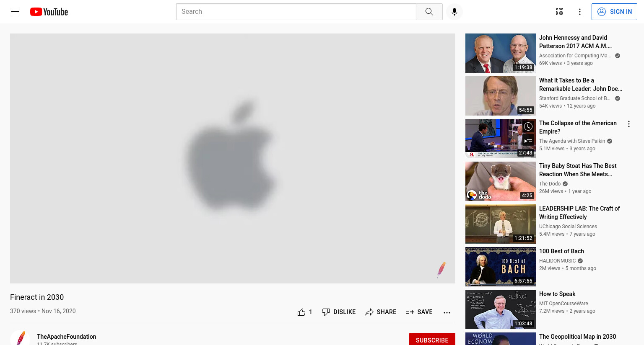Image resolution: width=644 pixels, height=345 pixels.
Task: Subscribe to TheApacheFoundation channel
Action: tap(432, 340)
